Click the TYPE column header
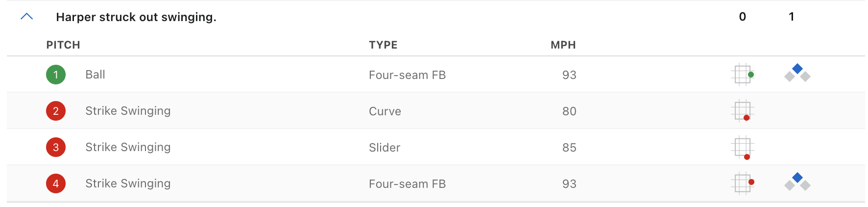 (x=383, y=45)
